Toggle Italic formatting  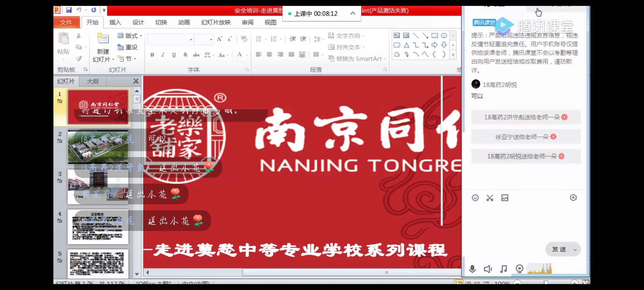(x=163, y=55)
